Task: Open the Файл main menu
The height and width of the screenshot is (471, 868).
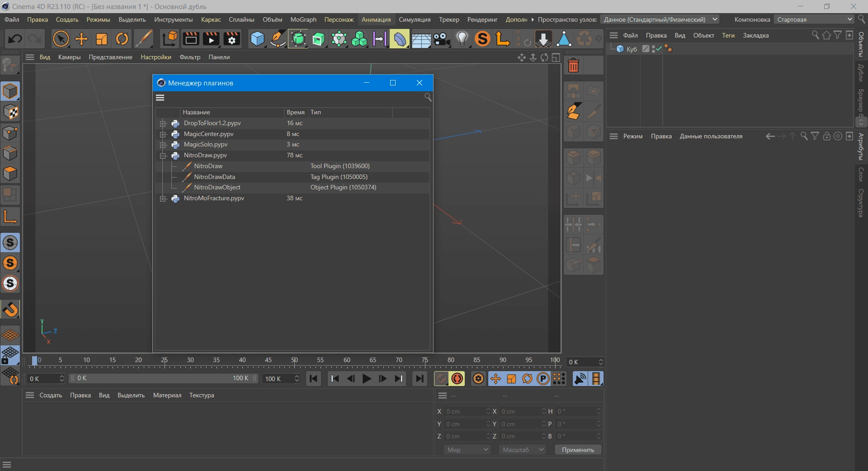Action: 12,19
